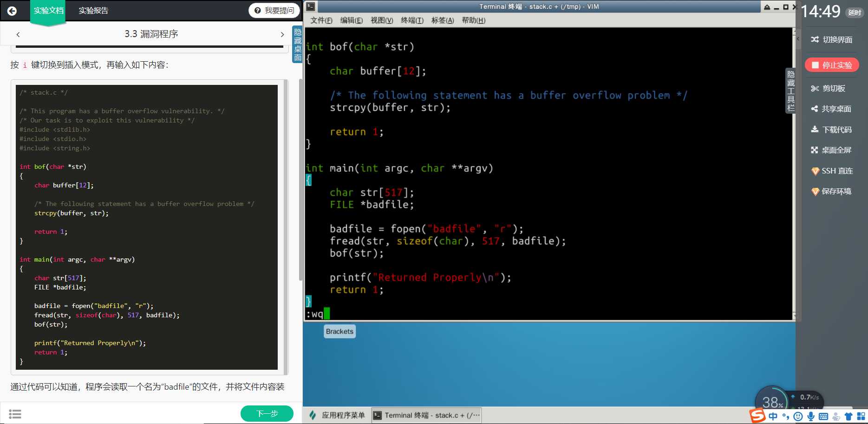Click the 我要提问 button
The width and height of the screenshot is (868, 424).
274,10
